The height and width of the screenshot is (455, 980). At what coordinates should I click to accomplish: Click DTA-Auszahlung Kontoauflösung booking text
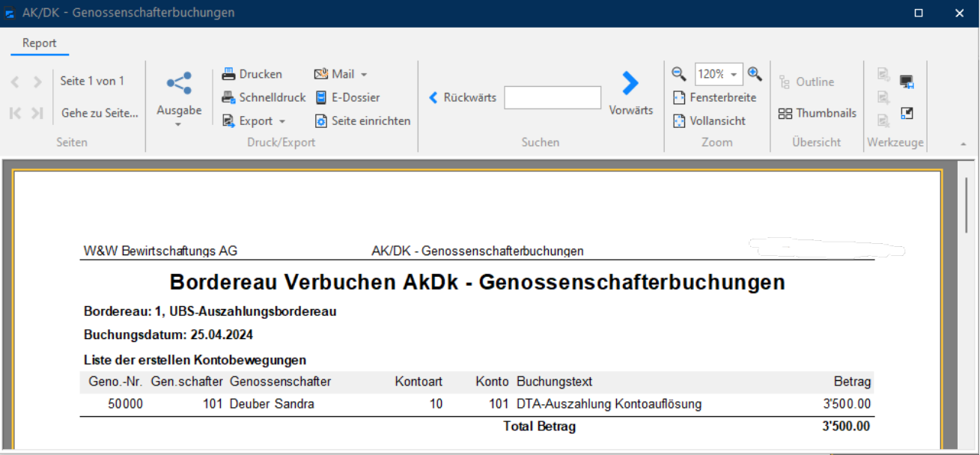(609, 404)
